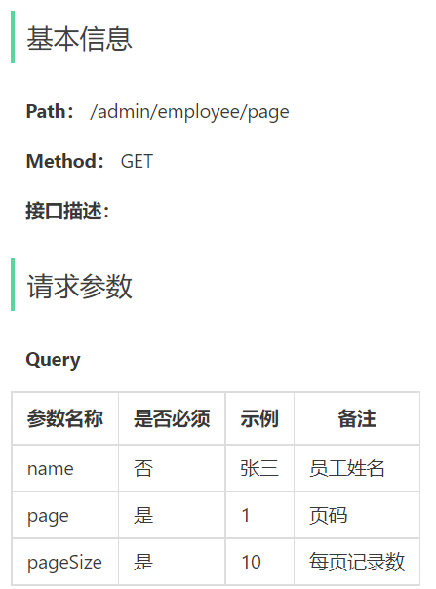
Task: Click the pageSize parameter cell
Action: point(64,563)
